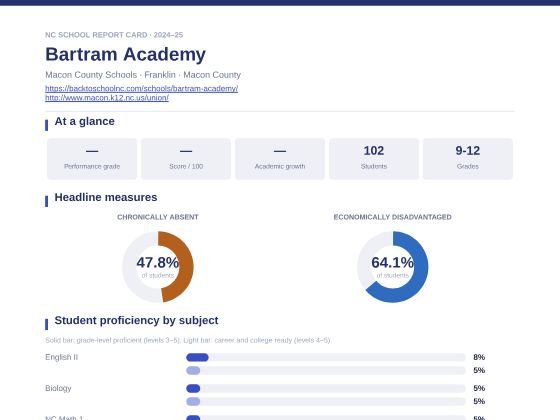Click the Headline measures heading

pos(106,198)
